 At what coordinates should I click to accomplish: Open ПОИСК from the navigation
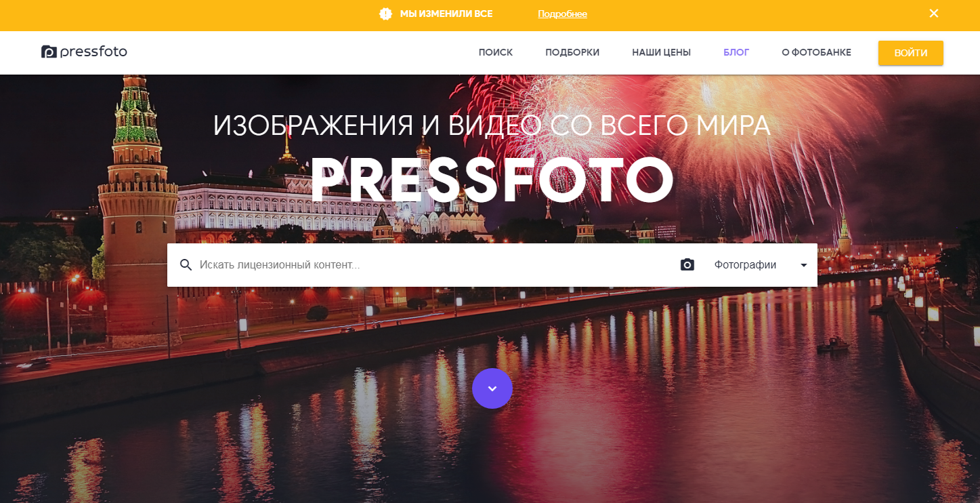(x=495, y=52)
